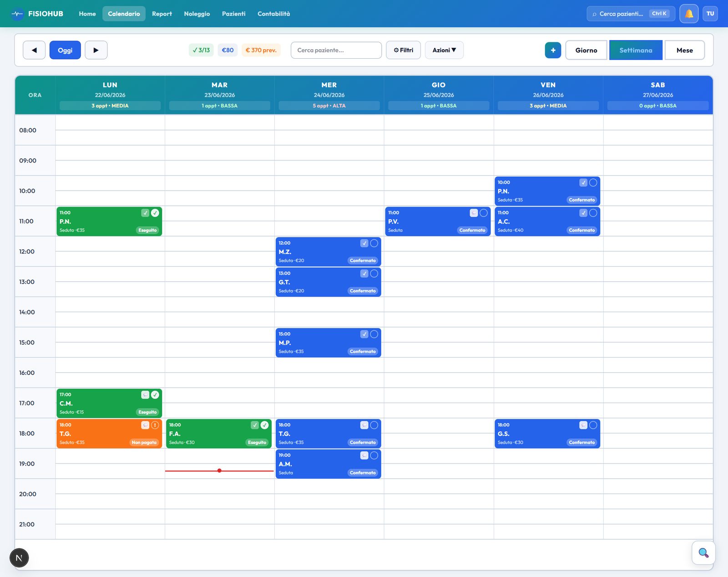Open Report in top navigation
Screen dimensions: 728x577
point(162,14)
